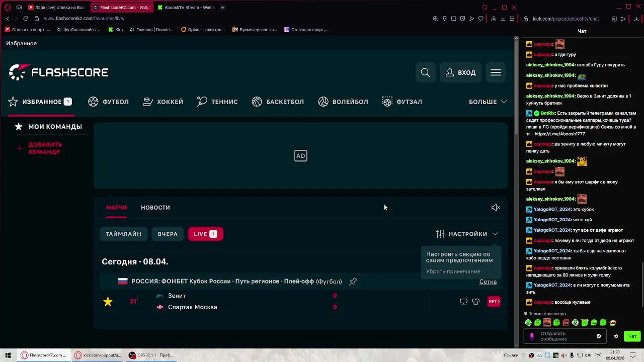Go to ТЕННИС section
This screenshot has width=644, height=362.
coord(217,102)
